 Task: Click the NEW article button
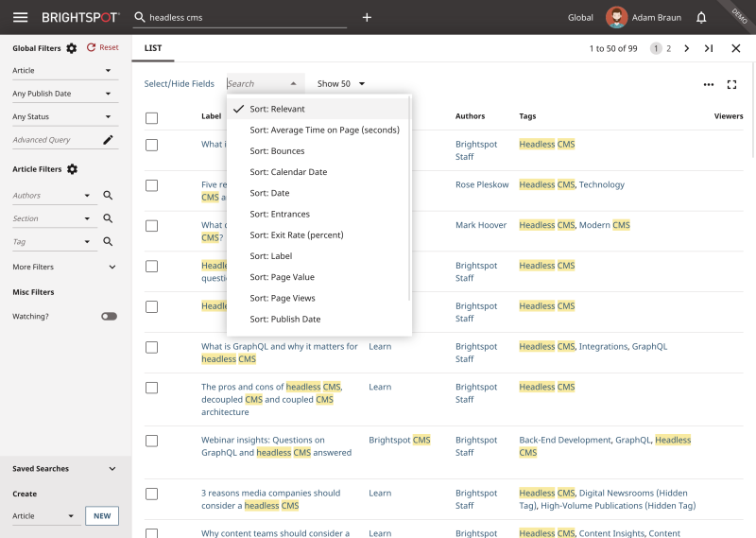tap(102, 516)
